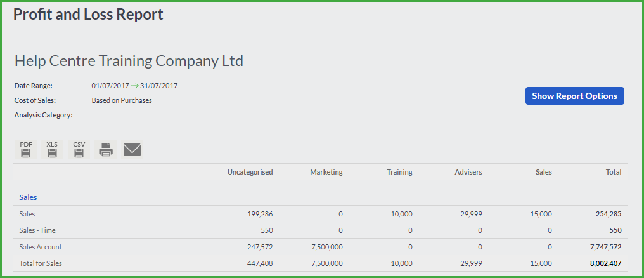Print the profit and loss report
Screen dimensions: 644x278
pyautogui.click(x=106, y=150)
